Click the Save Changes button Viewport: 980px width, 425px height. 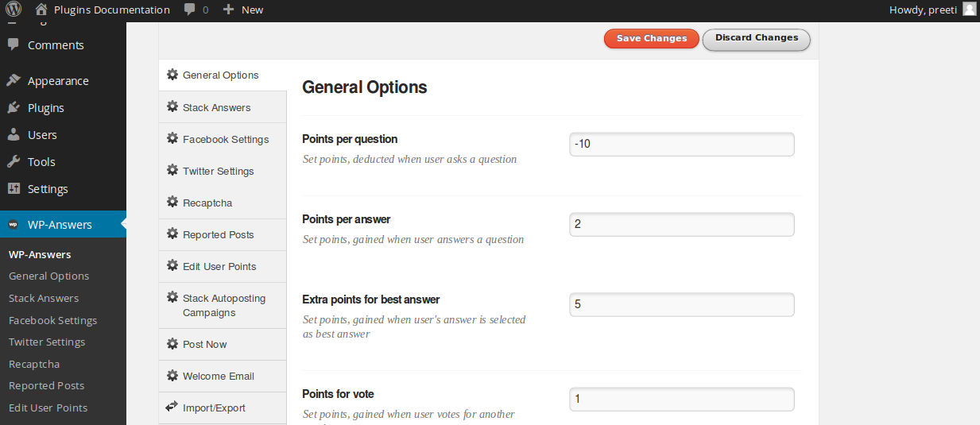(x=652, y=38)
